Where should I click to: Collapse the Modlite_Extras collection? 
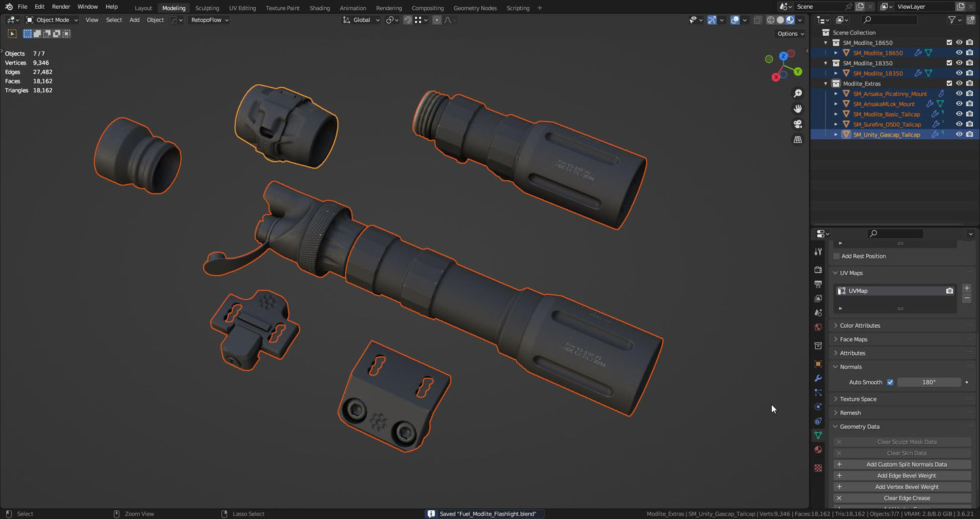point(826,83)
